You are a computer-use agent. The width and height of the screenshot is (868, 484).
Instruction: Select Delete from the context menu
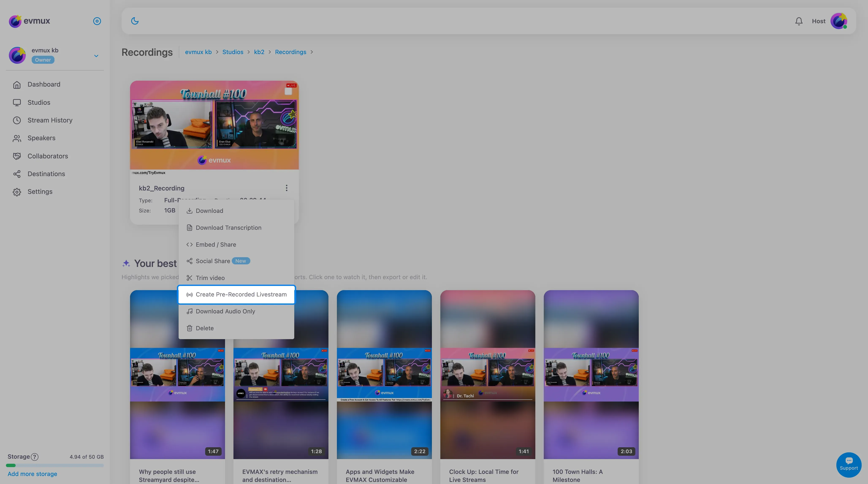pyautogui.click(x=236, y=328)
